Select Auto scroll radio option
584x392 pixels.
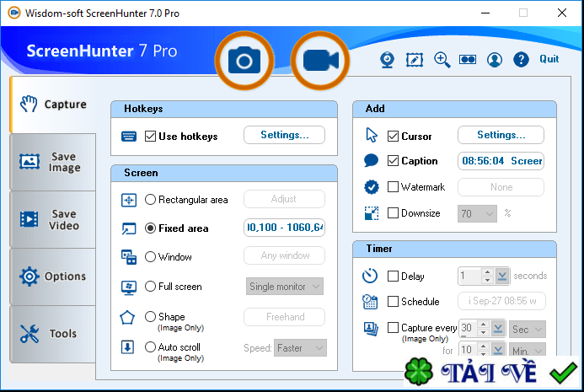(x=150, y=347)
